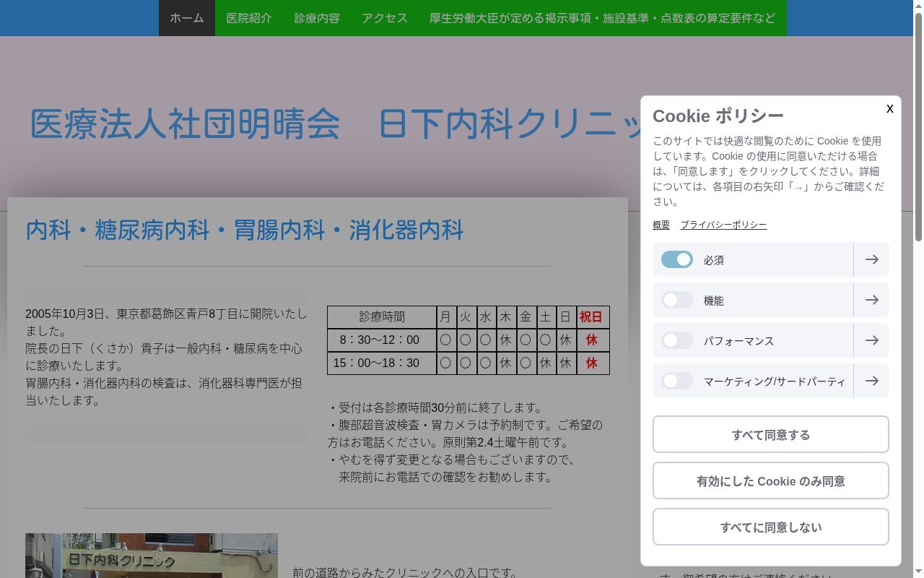Click the clinic entrance photo thumbnail
Screen dimensions: 924x578
pos(152,556)
